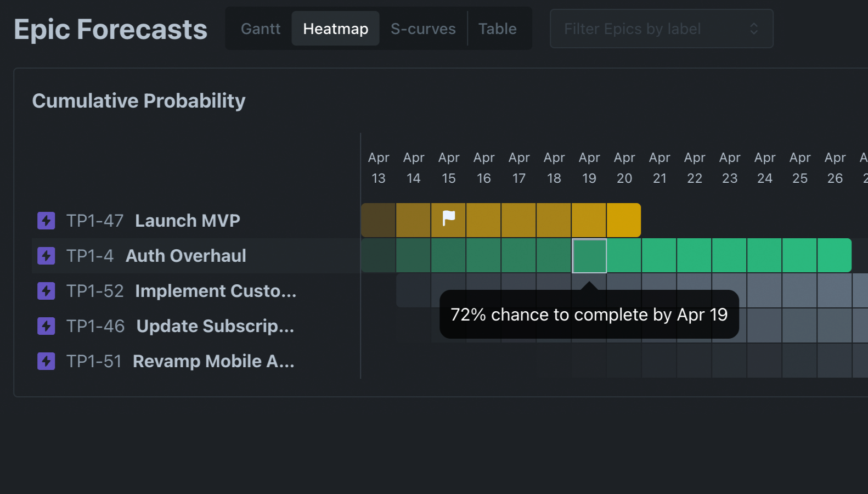Image resolution: width=868 pixels, height=494 pixels.
Task: Click the highlighted Apr 19 cell for Auth Overhaul
Action: (589, 256)
